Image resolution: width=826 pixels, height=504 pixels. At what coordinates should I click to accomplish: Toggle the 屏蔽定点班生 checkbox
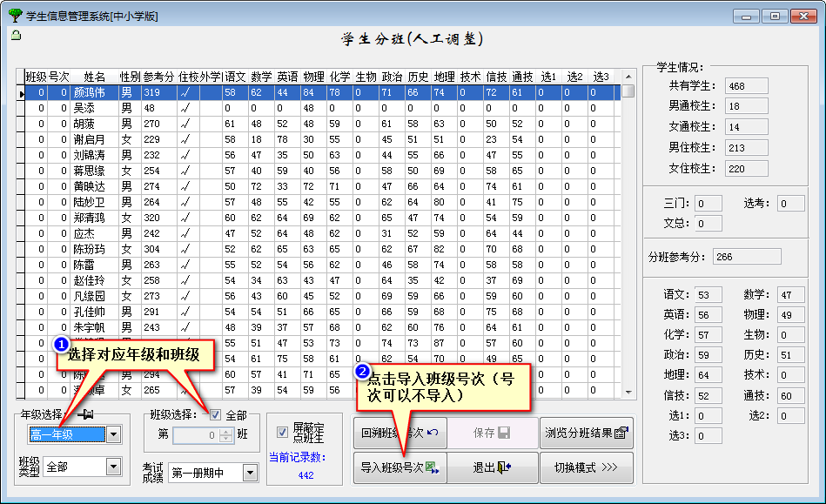[x=281, y=433]
